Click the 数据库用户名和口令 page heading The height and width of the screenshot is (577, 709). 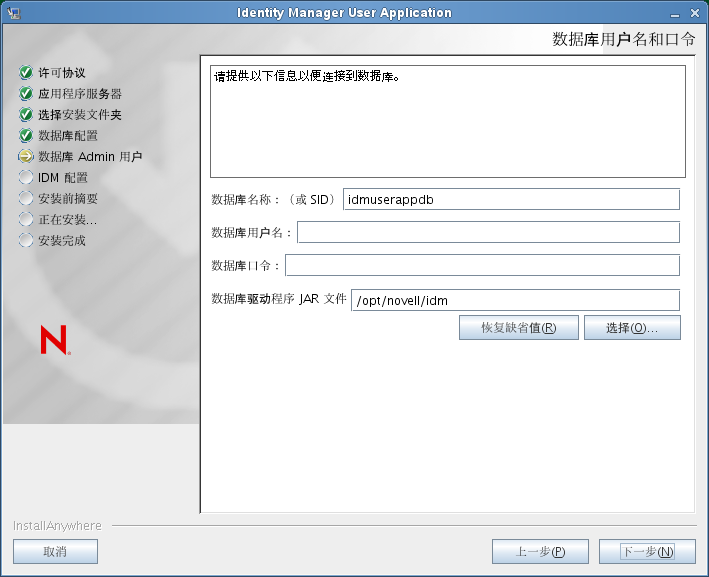[x=624, y=39]
